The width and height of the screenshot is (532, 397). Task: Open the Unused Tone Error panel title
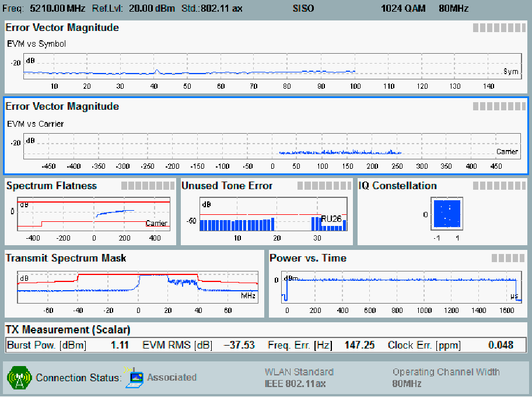(227, 186)
